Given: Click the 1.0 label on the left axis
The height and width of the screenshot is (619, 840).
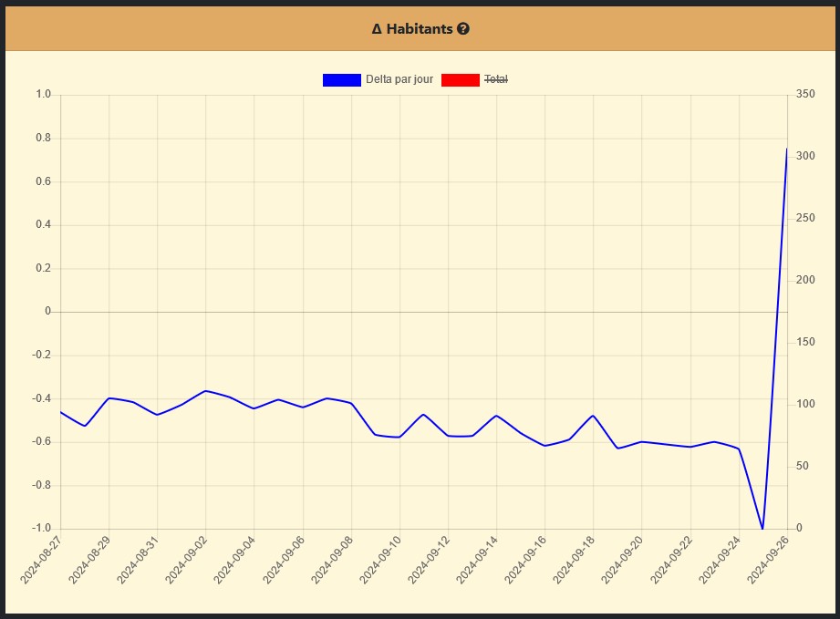Looking at the screenshot, I should 43,95.
